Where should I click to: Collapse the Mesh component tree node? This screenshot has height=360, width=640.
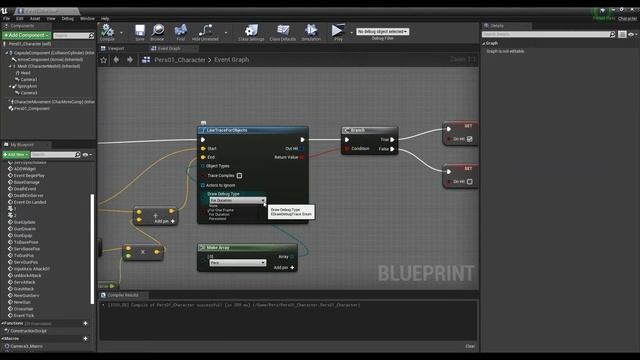[x=10, y=66]
